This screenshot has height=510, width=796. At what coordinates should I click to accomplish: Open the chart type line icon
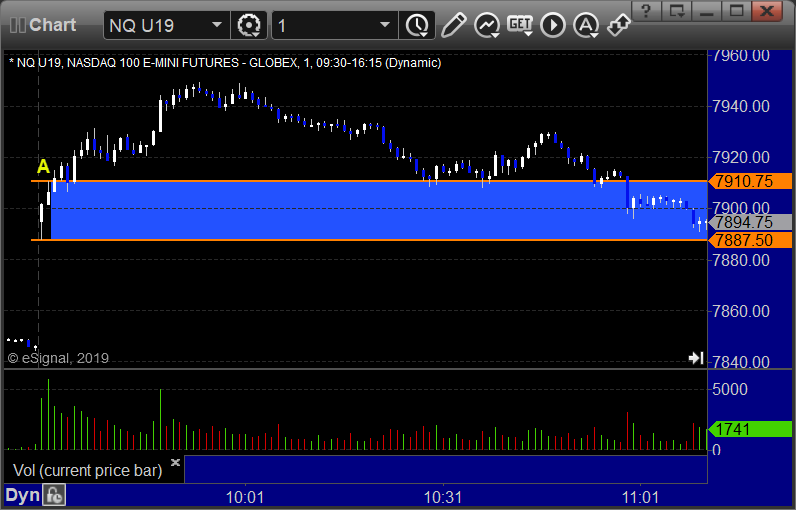487,25
